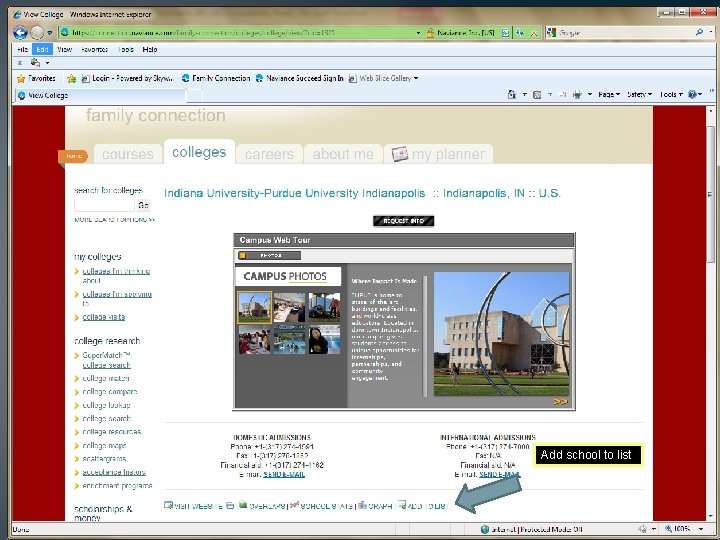Select the swimming pool campus photo thumbnail
The image size is (720, 540).
(x=289, y=340)
